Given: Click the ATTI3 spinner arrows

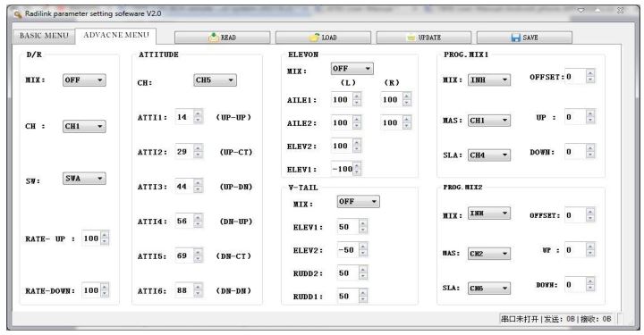Looking at the screenshot, I should pyautogui.click(x=199, y=186).
